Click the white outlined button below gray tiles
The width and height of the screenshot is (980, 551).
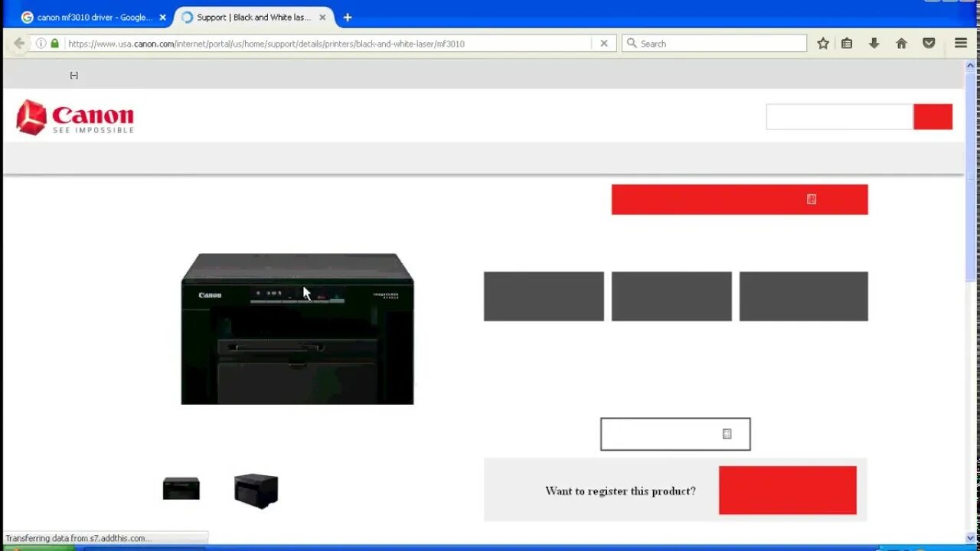click(x=675, y=434)
